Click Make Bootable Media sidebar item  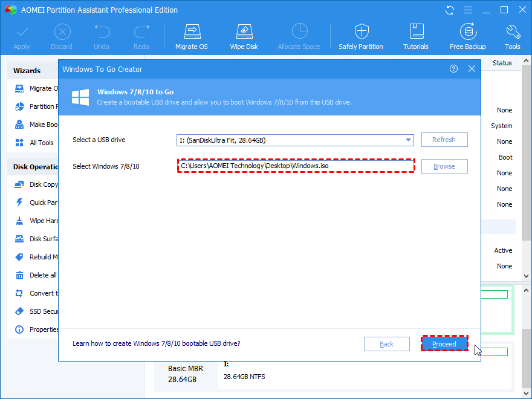pos(36,125)
